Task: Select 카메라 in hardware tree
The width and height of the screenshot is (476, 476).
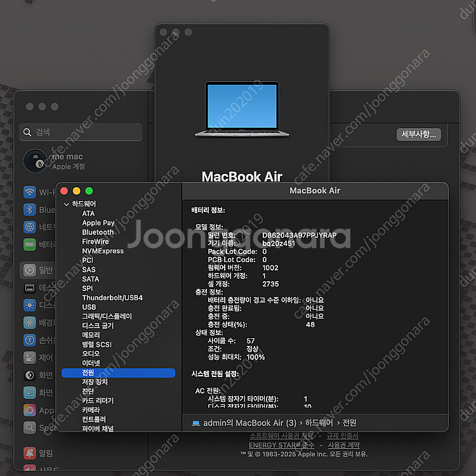Action: pyautogui.click(x=91, y=410)
